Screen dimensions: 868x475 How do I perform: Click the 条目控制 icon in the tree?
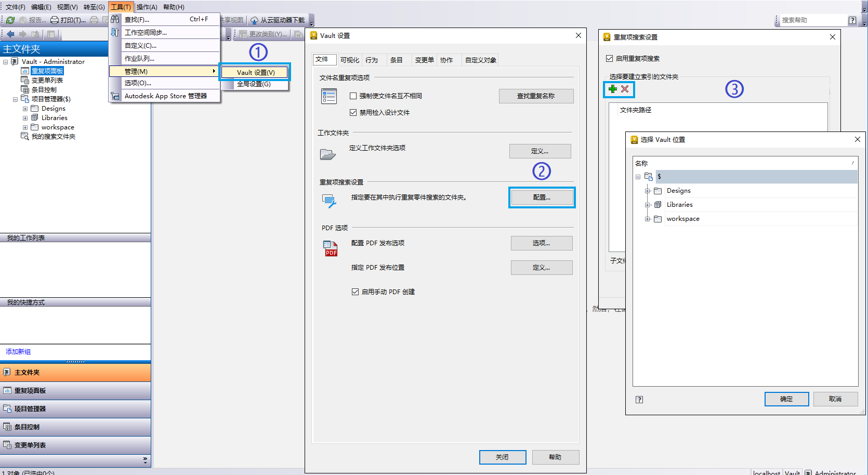[x=25, y=89]
